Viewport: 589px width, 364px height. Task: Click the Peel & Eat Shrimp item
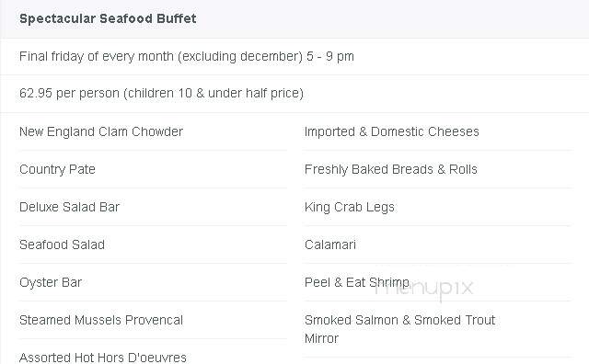356,282
